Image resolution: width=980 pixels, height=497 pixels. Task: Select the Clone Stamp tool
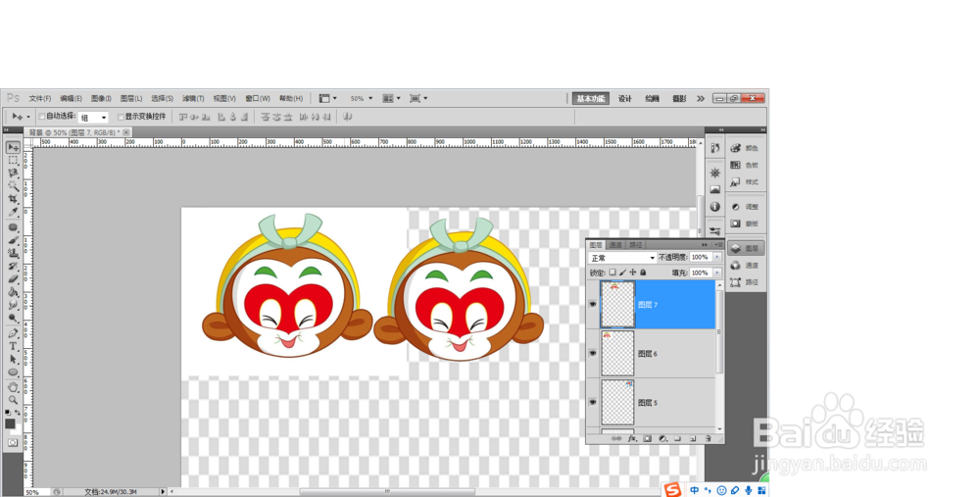point(13,253)
